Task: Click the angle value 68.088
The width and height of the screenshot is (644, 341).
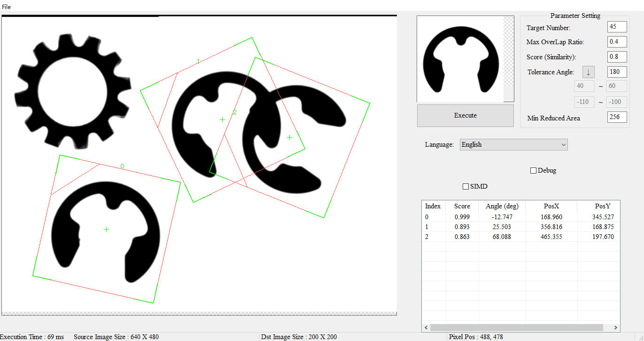Action: [502, 237]
